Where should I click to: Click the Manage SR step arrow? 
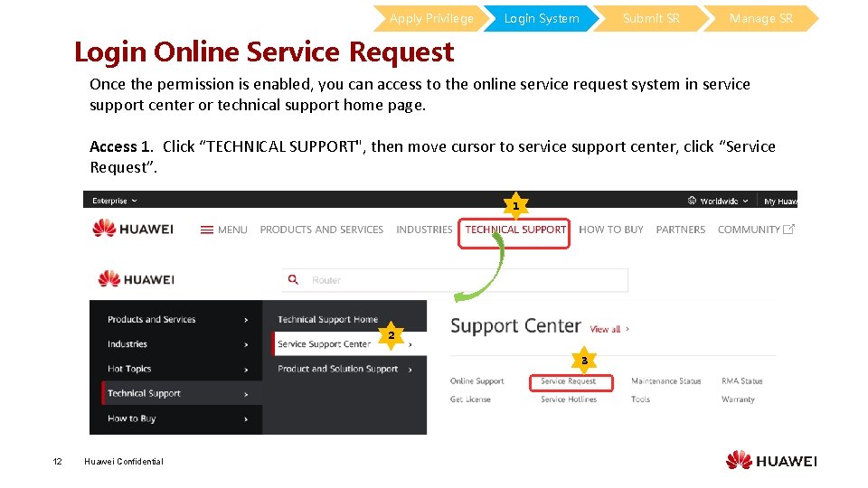pyautogui.click(x=761, y=18)
